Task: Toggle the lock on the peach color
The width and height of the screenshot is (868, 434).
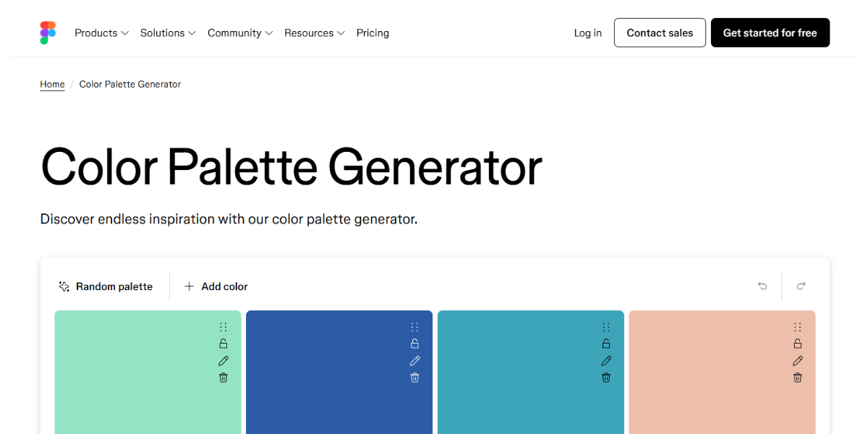Action: click(797, 343)
